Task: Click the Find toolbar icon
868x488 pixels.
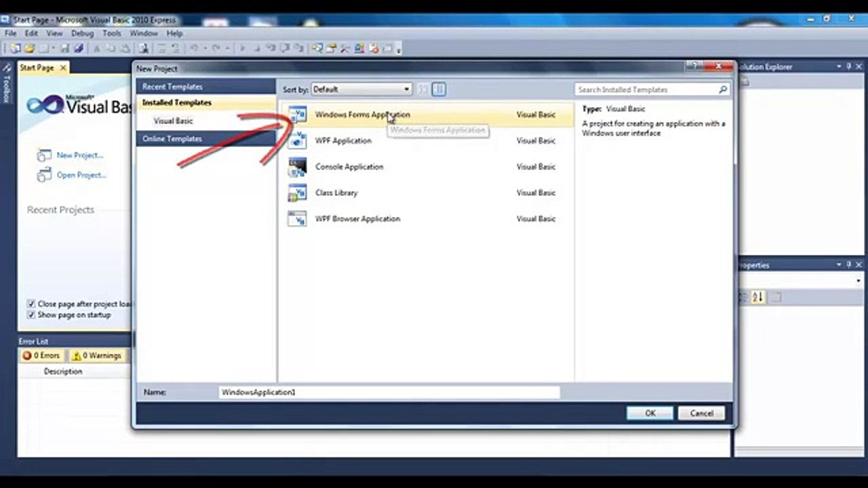Action: (144, 48)
